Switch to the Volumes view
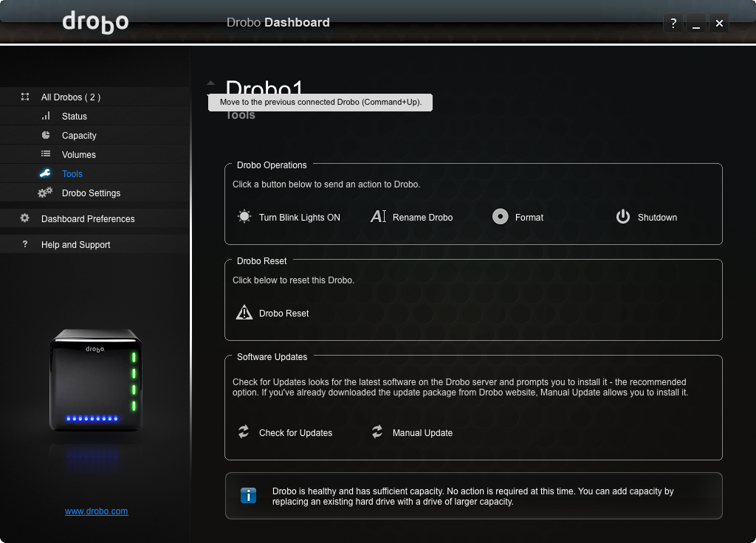Image resolution: width=756 pixels, height=543 pixels. [79, 155]
